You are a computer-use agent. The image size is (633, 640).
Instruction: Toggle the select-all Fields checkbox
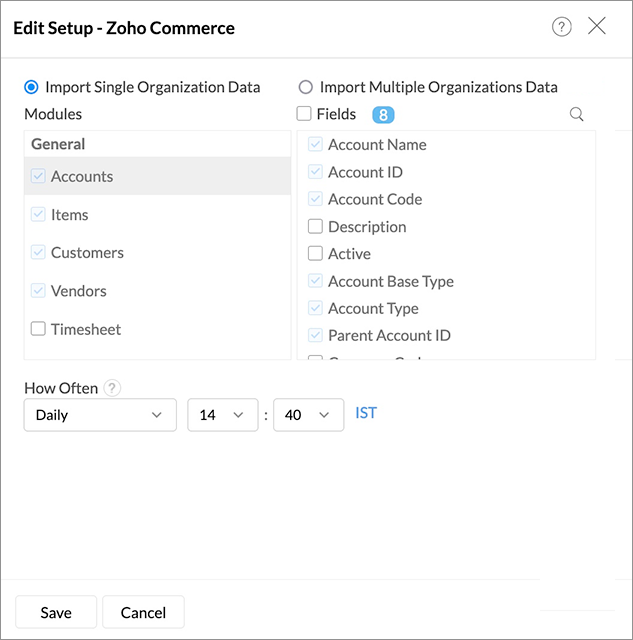(x=305, y=114)
